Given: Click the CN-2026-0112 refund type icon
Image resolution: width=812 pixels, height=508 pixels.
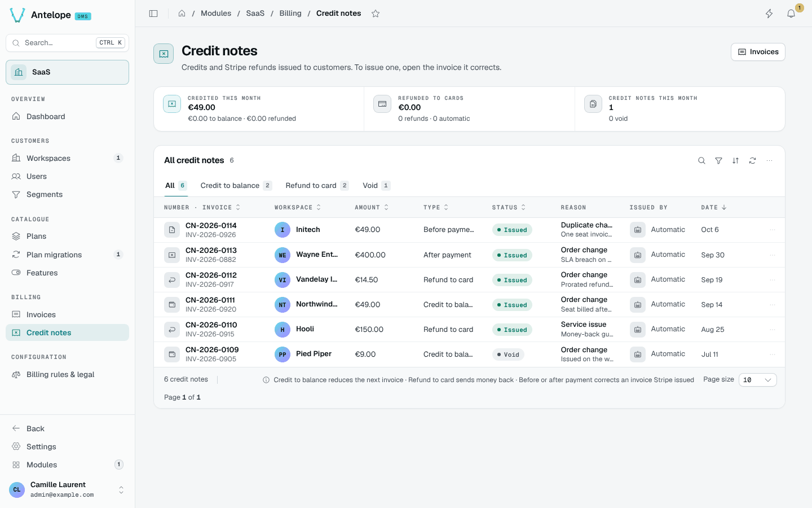Looking at the screenshot, I should [172, 280].
